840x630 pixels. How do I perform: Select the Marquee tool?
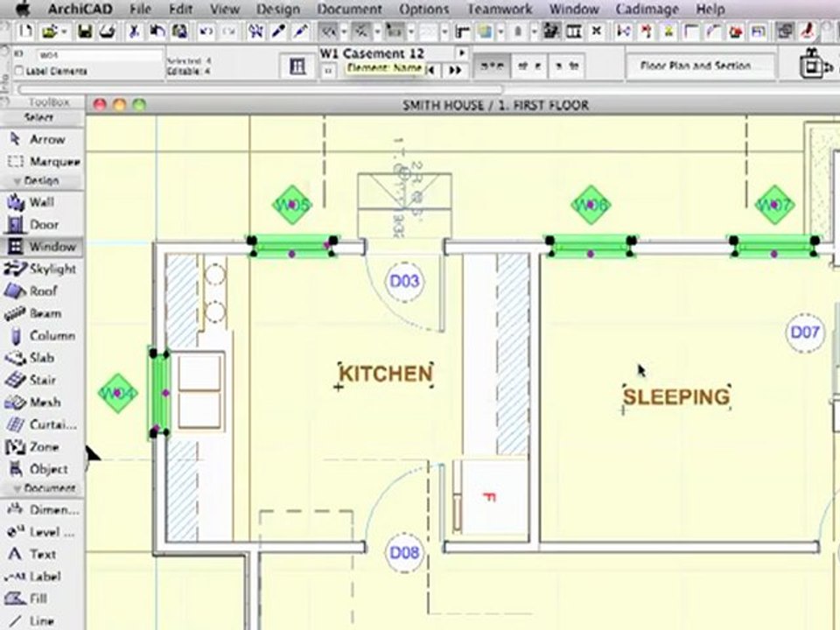tap(42, 161)
